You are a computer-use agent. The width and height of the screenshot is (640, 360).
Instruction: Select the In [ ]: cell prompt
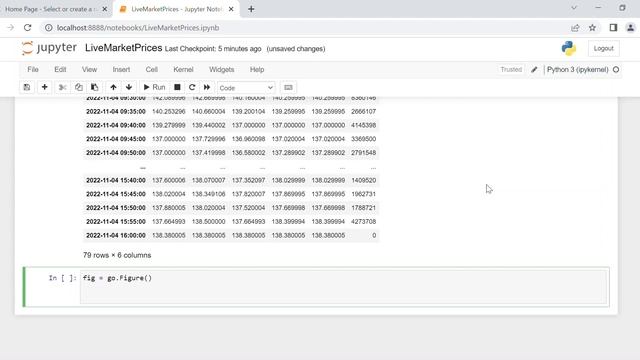coord(62,278)
